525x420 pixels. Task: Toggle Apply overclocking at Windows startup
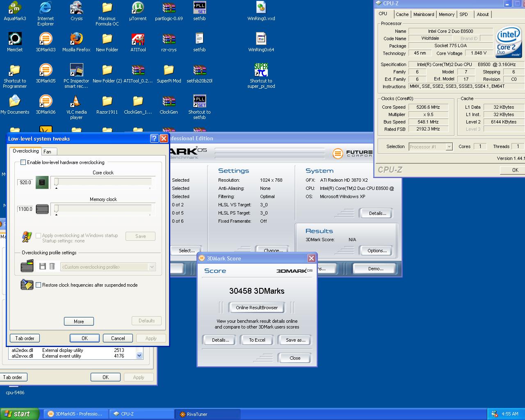tap(38, 235)
